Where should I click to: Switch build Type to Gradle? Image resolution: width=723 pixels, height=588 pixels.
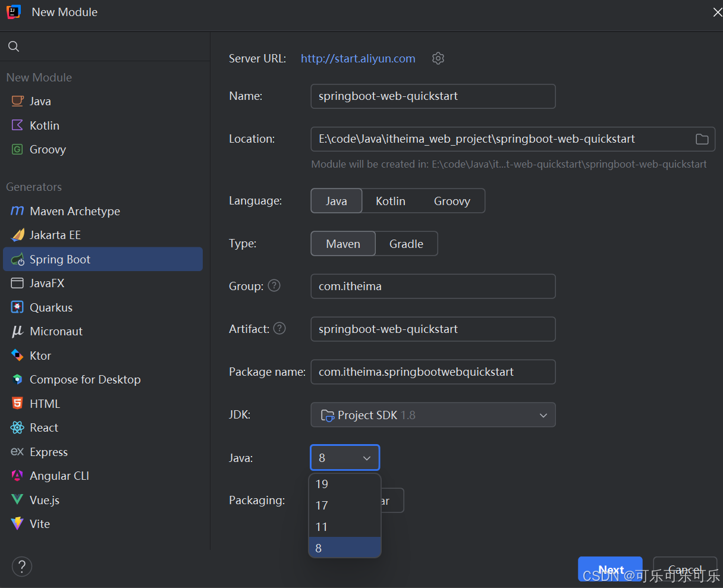click(406, 243)
